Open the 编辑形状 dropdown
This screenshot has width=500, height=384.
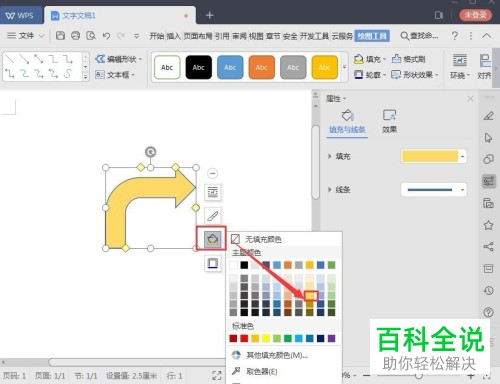point(119,59)
